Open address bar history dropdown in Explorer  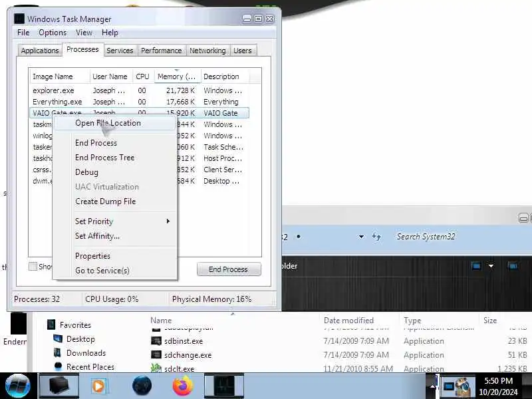tap(361, 237)
